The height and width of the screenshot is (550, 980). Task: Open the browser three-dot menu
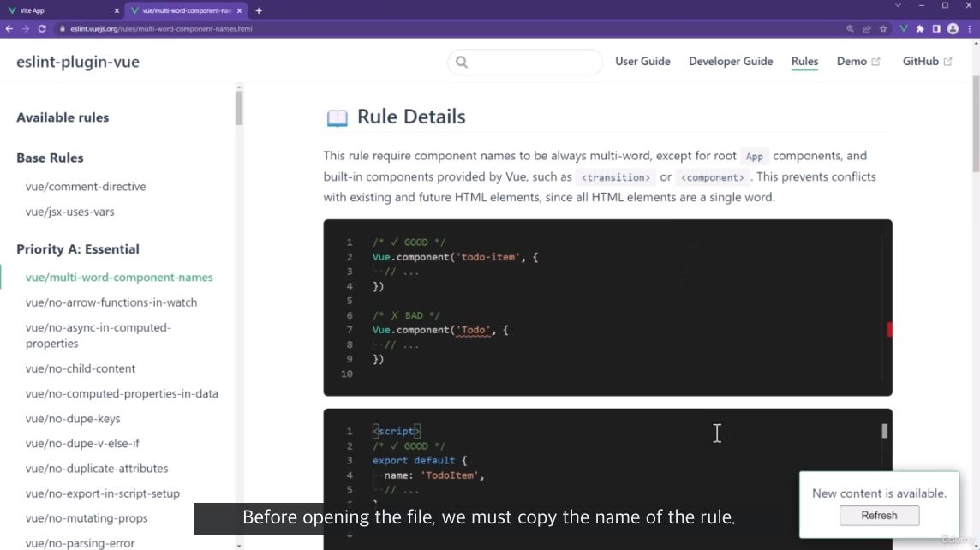click(x=970, y=29)
